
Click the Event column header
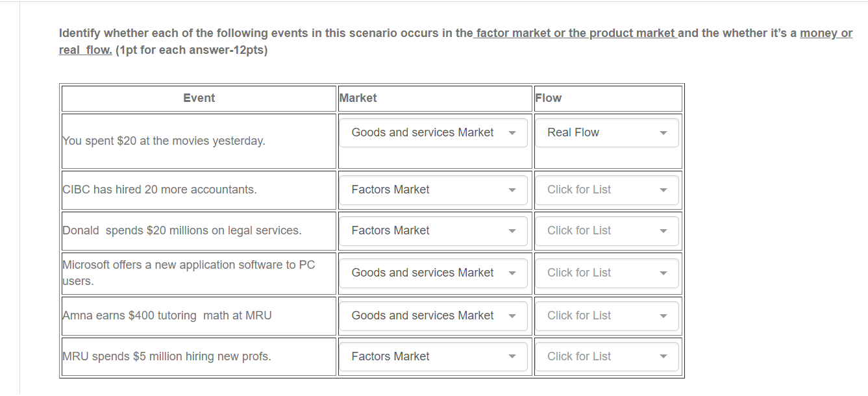point(199,98)
